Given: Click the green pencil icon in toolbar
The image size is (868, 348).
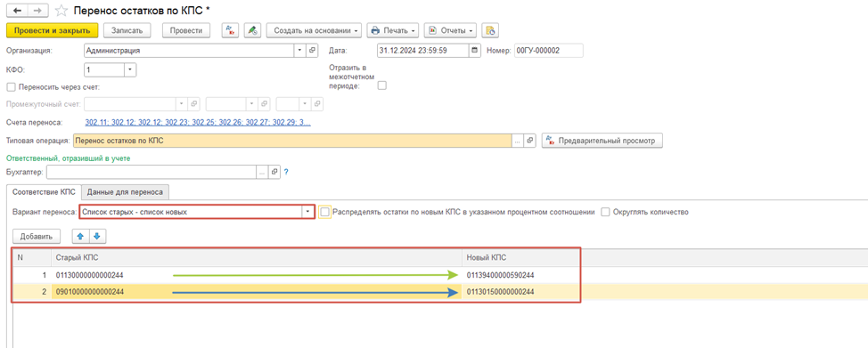Looking at the screenshot, I should (252, 30).
